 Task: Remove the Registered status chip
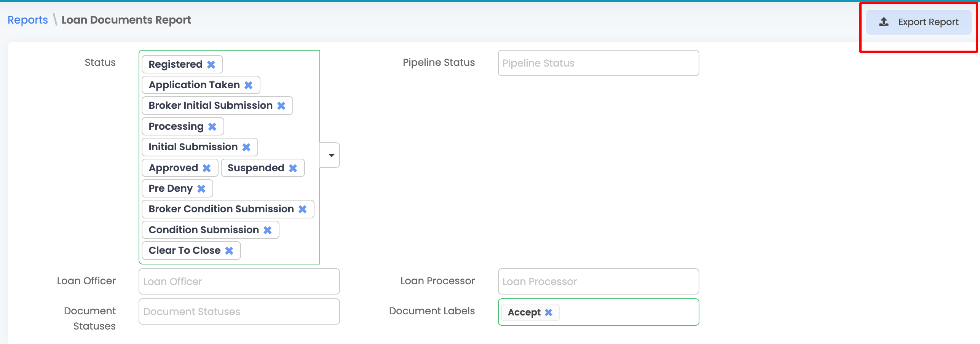pyautogui.click(x=211, y=64)
